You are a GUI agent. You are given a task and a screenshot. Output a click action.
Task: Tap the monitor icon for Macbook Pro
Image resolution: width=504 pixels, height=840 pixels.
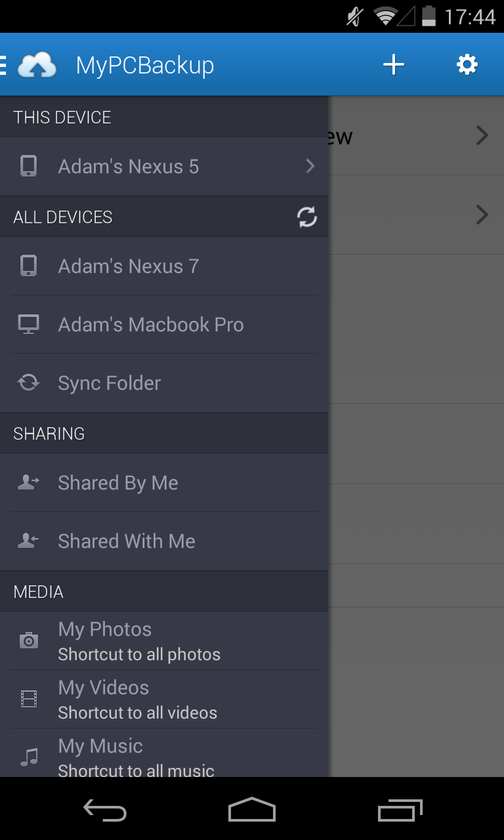coord(29,324)
